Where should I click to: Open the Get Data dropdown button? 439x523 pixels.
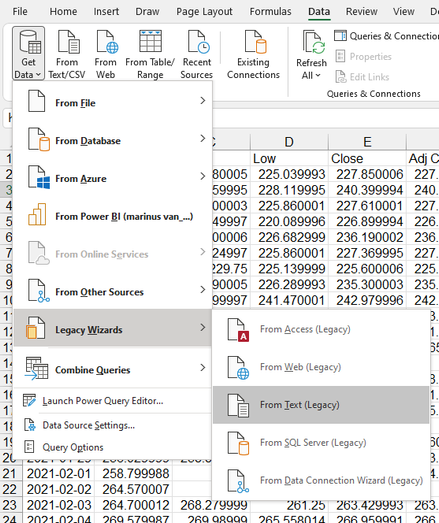coord(28,54)
